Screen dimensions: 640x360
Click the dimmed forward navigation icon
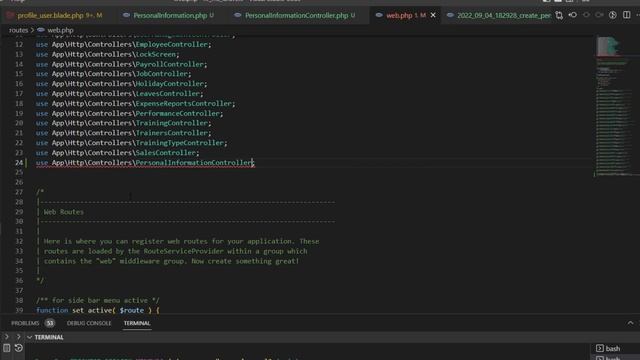tap(599, 16)
